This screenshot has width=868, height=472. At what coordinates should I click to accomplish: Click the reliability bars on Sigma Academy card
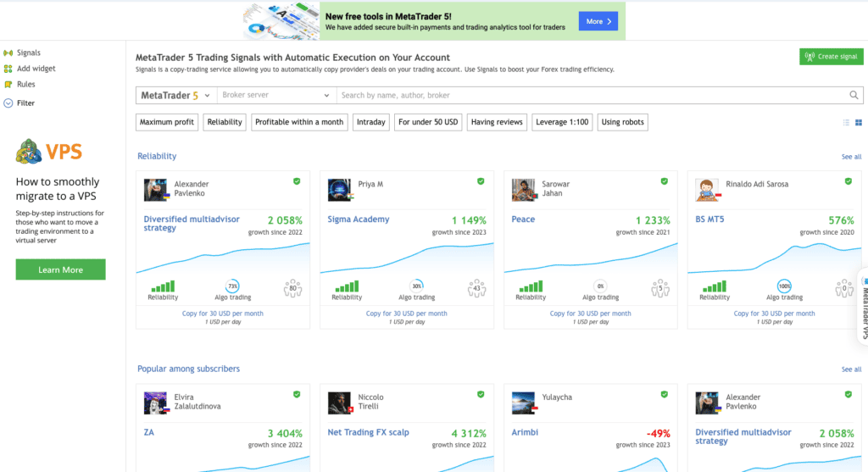point(347,286)
